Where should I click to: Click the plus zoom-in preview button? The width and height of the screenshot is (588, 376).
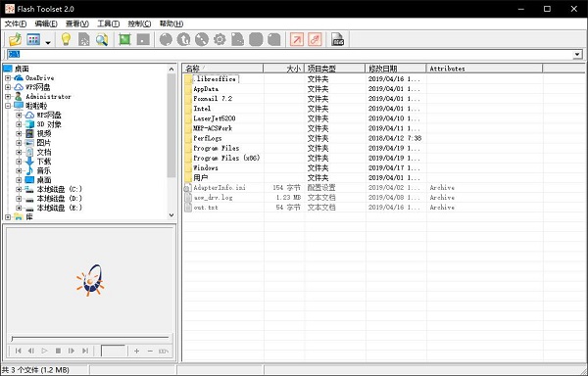point(137,351)
